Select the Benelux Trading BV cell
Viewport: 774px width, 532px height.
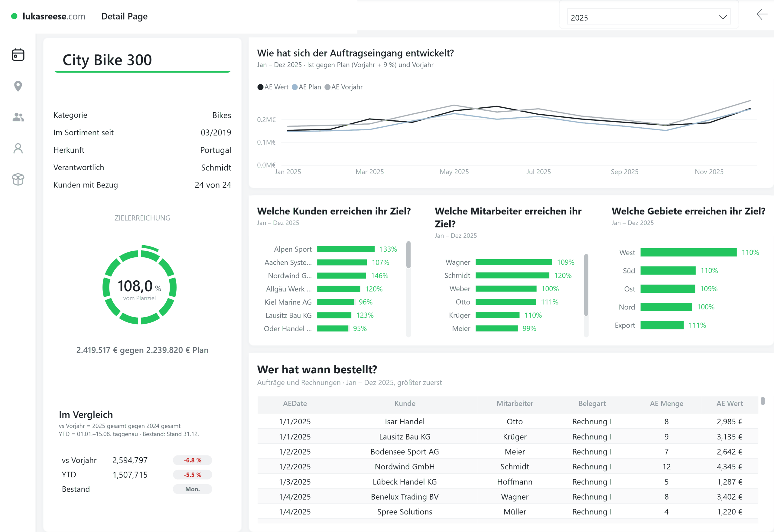405,497
